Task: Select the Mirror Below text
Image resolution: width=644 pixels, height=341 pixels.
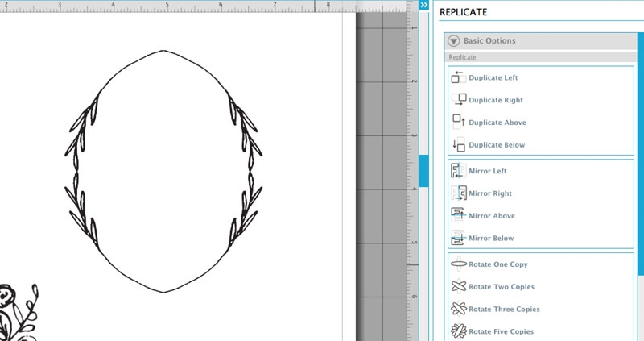Action: [491, 238]
